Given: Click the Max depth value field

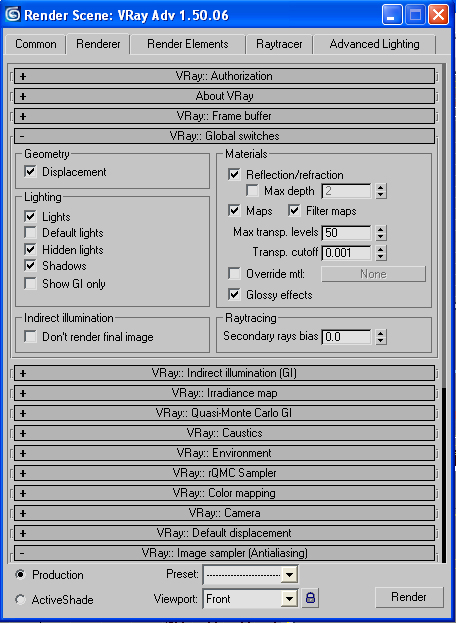Looking at the screenshot, I should coord(346,192).
